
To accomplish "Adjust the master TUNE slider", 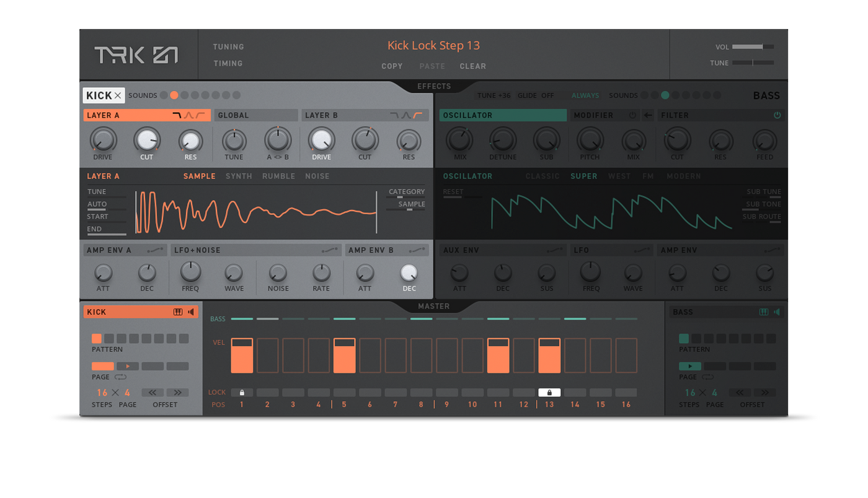I will click(x=753, y=63).
